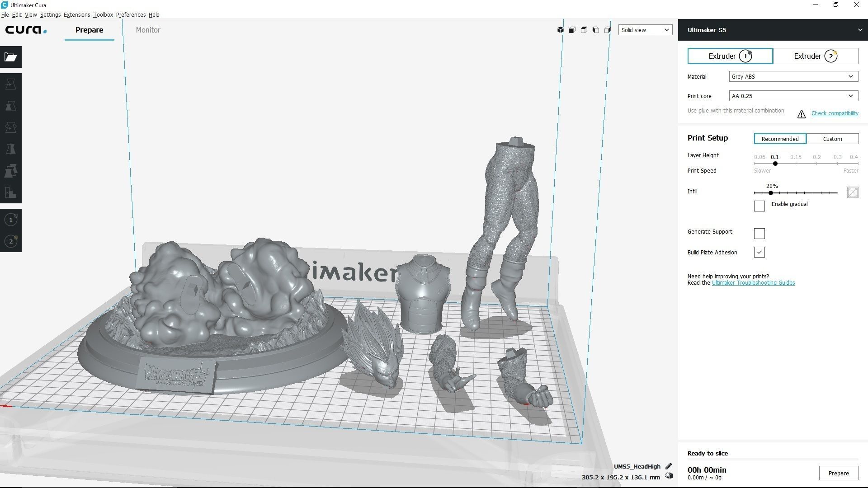
Task: Assign model to extruder 2 in left toolbar
Action: tap(11, 241)
